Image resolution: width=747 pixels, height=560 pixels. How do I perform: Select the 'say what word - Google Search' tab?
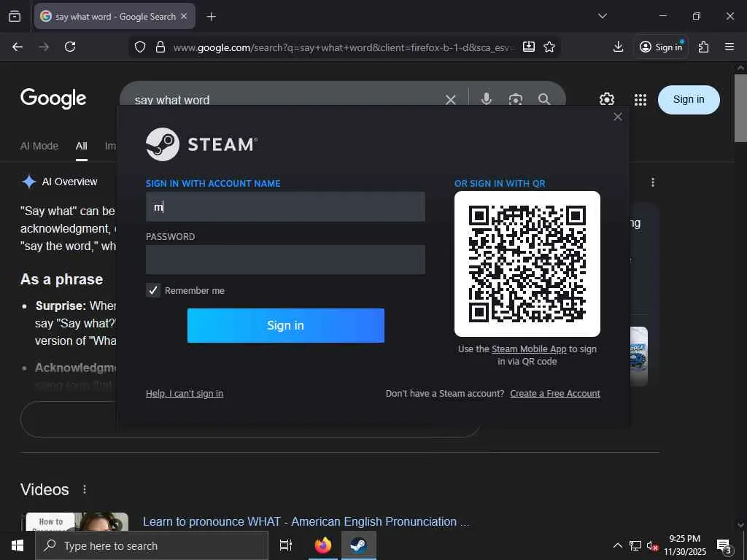click(115, 16)
